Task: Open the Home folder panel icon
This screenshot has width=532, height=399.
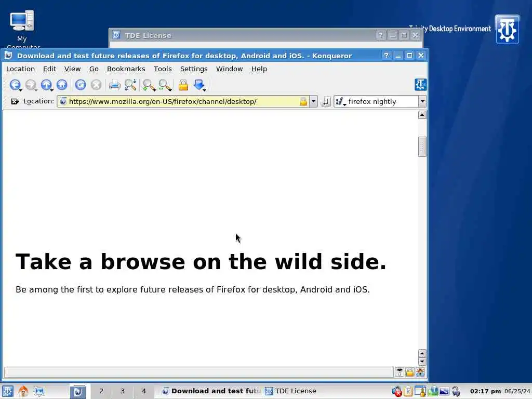Action: point(23,391)
